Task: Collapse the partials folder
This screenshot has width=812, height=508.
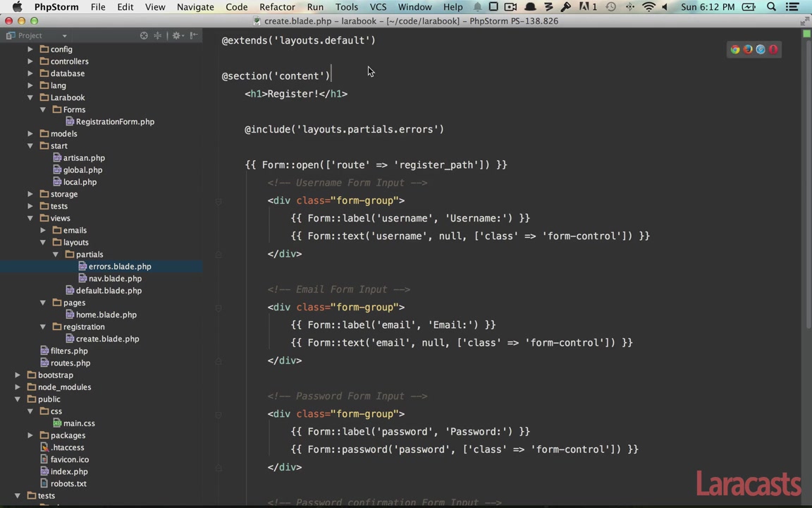Action: (x=56, y=255)
